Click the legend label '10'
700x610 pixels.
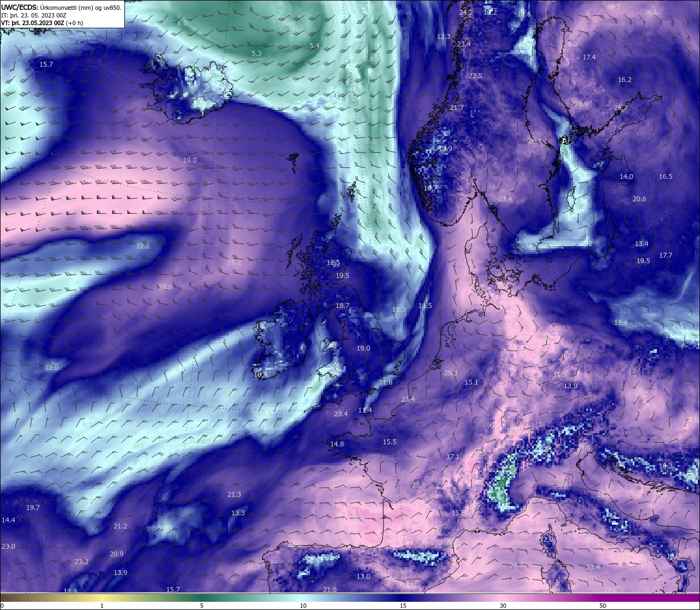[302, 606]
